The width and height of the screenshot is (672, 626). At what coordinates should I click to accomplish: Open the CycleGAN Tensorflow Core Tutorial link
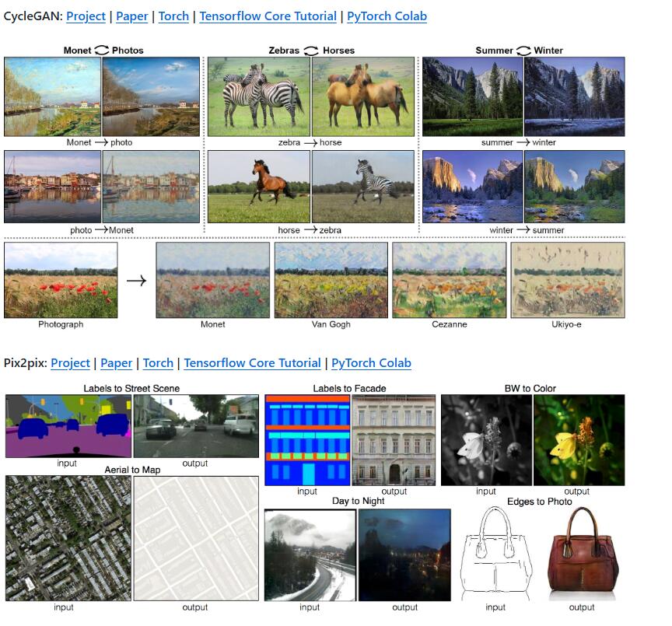point(268,16)
